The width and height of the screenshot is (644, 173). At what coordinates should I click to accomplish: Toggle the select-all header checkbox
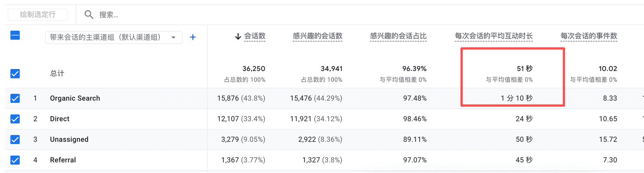tap(15, 35)
